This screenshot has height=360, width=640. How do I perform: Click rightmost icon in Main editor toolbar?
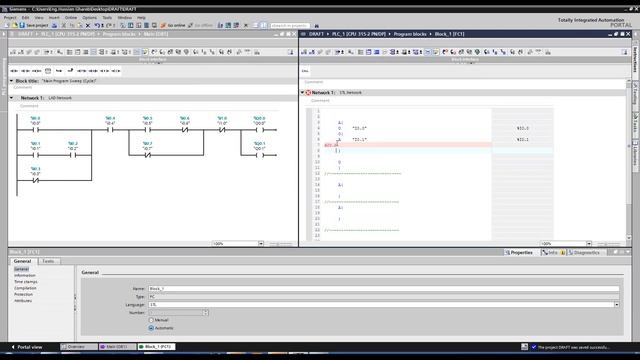click(291, 52)
